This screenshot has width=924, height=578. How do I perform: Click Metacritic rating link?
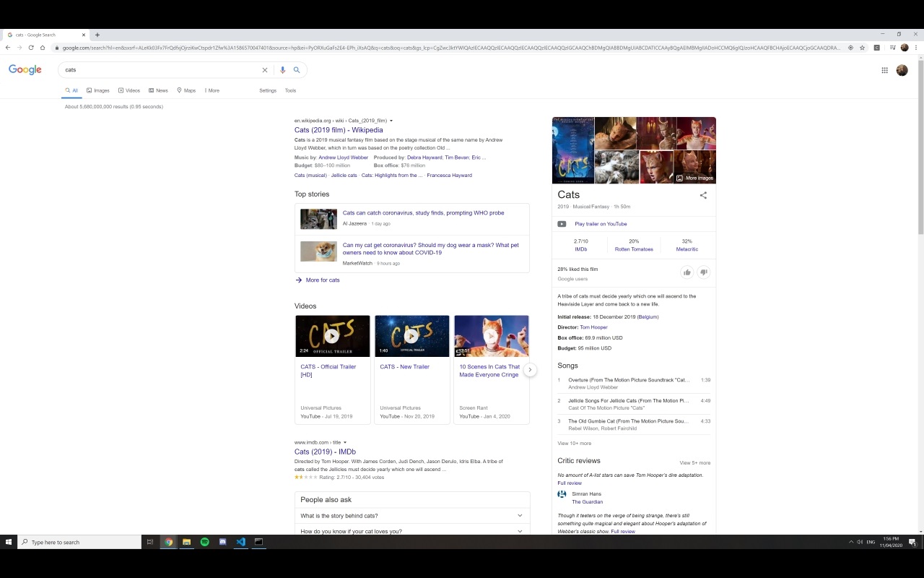click(x=687, y=249)
